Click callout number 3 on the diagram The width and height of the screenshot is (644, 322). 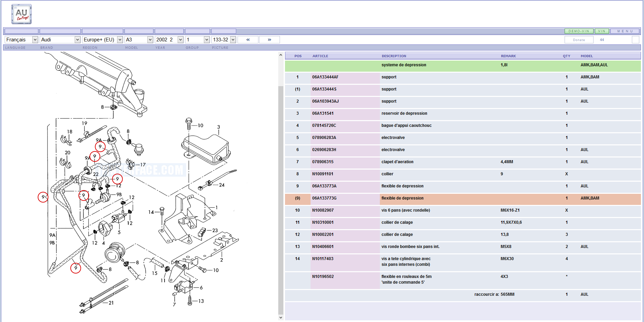pos(218,127)
